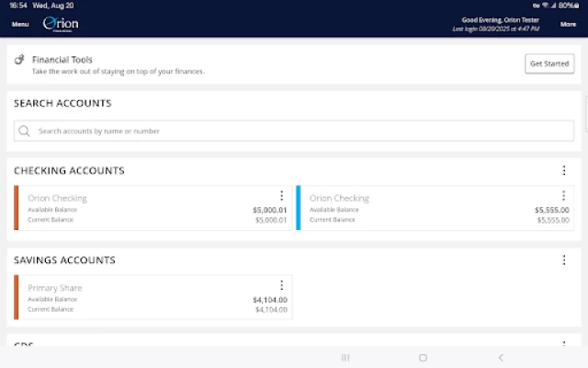Open the Primary Share three-dot menu

[x=281, y=285]
